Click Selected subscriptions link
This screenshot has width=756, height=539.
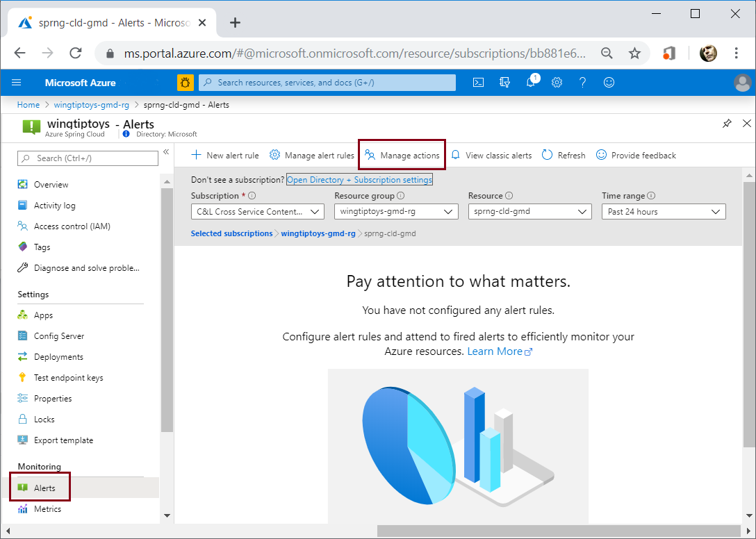click(232, 233)
